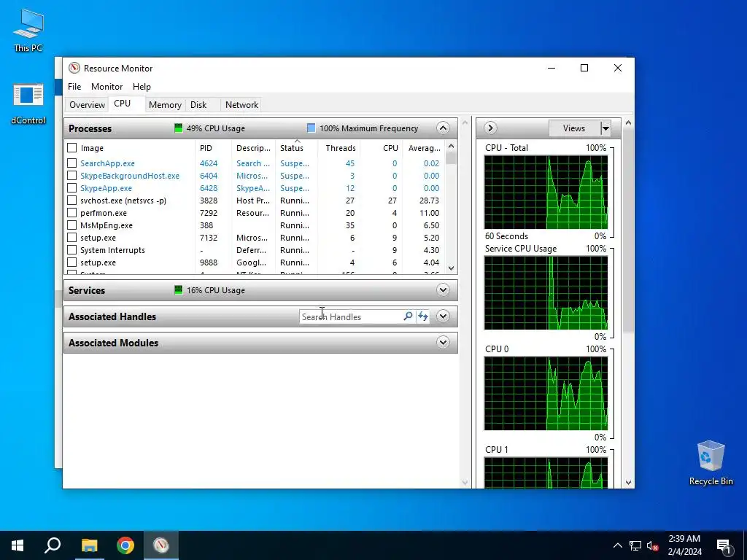Image resolution: width=747 pixels, height=560 pixels.
Task: Sort by the CPU column header
Action: [x=390, y=148]
